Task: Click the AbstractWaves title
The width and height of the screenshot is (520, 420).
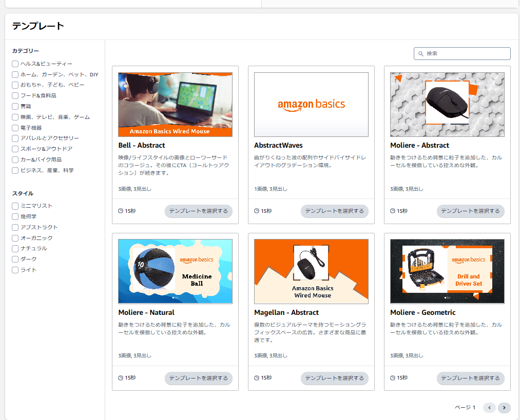Action: [x=278, y=146]
